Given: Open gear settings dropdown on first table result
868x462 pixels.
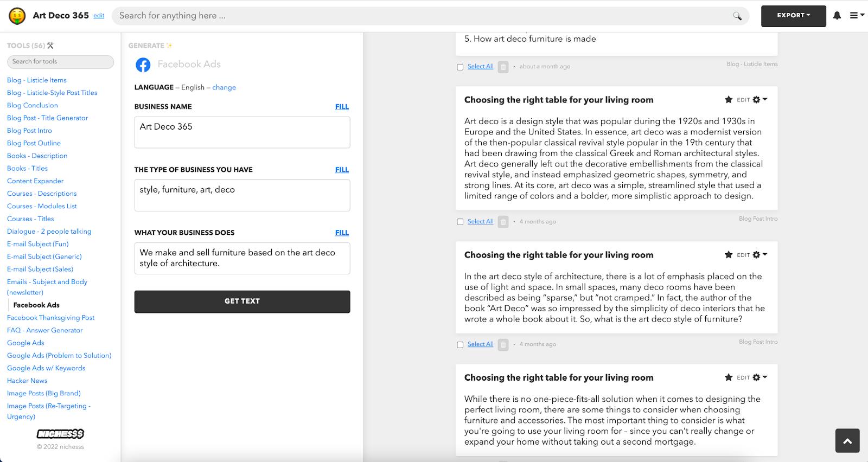Looking at the screenshot, I should click(759, 100).
